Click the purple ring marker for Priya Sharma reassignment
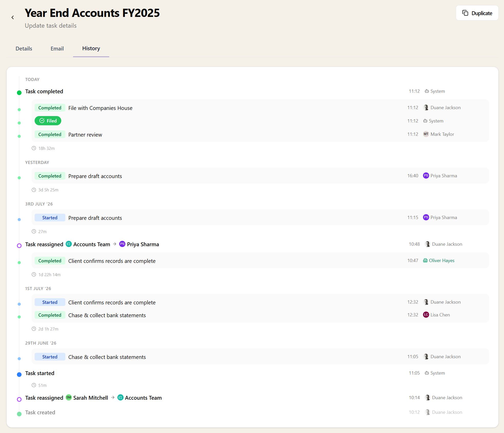This screenshot has width=504, height=433. 19,246
